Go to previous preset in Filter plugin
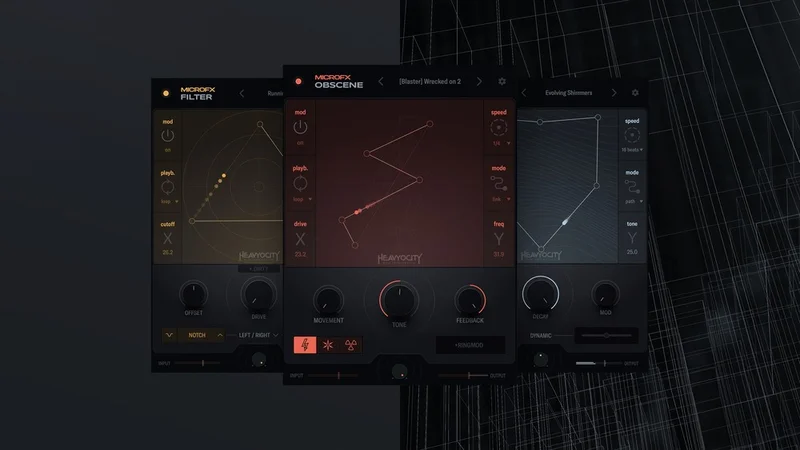 (x=242, y=93)
